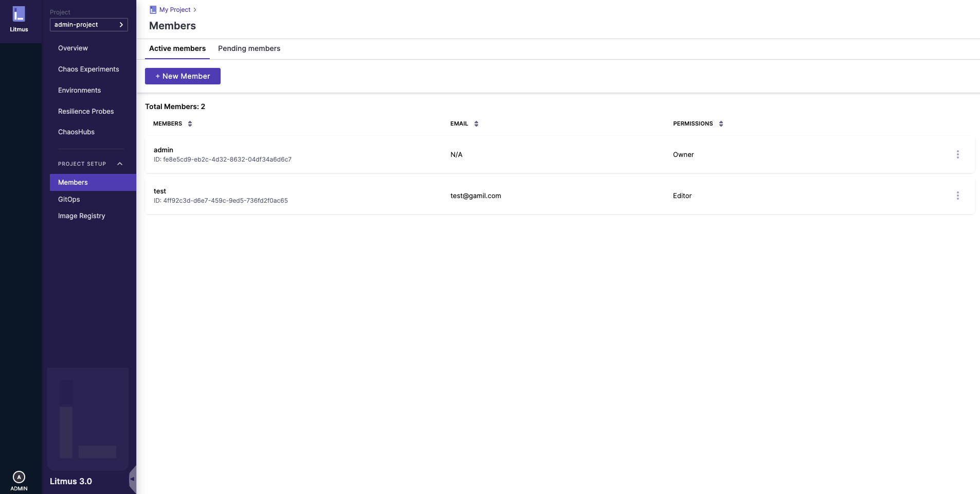980x494 pixels.
Task: Click the Litmus logo icon
Action: point(19,14)
